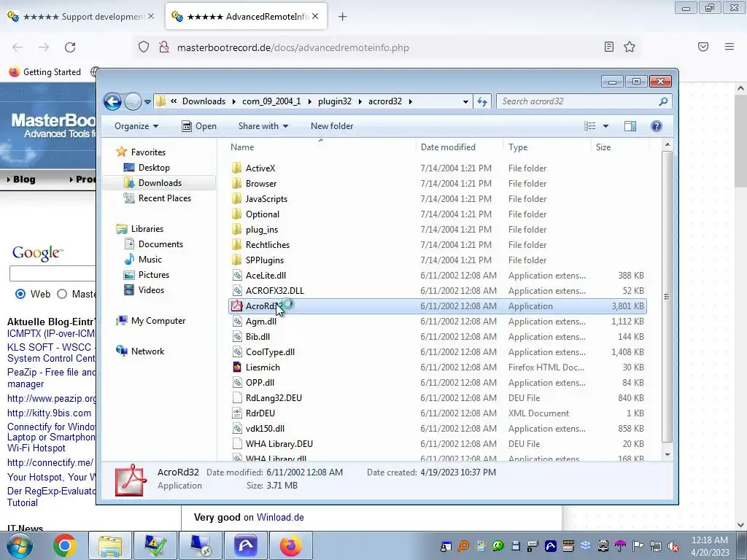Image resolution: width=747 pixels, height=560 pixels.
Task: Open address bar previous locations dropdown
Action: (x=465, y=101)
